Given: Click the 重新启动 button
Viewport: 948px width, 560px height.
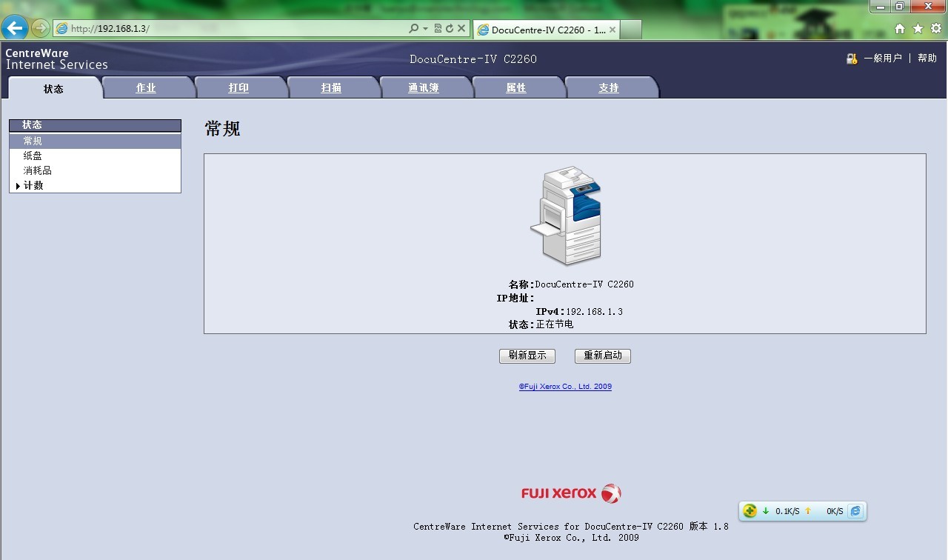Looking at the screenshot, I should point(603,356).
